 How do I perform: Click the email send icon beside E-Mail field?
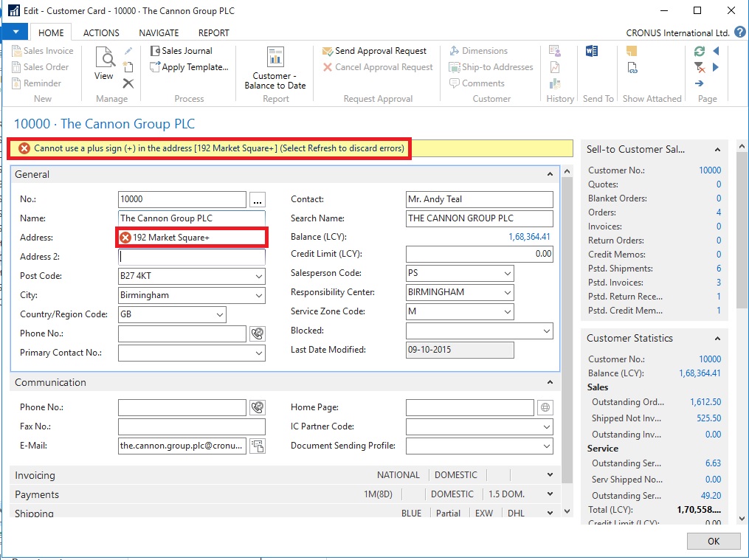[x=257, y=446]
